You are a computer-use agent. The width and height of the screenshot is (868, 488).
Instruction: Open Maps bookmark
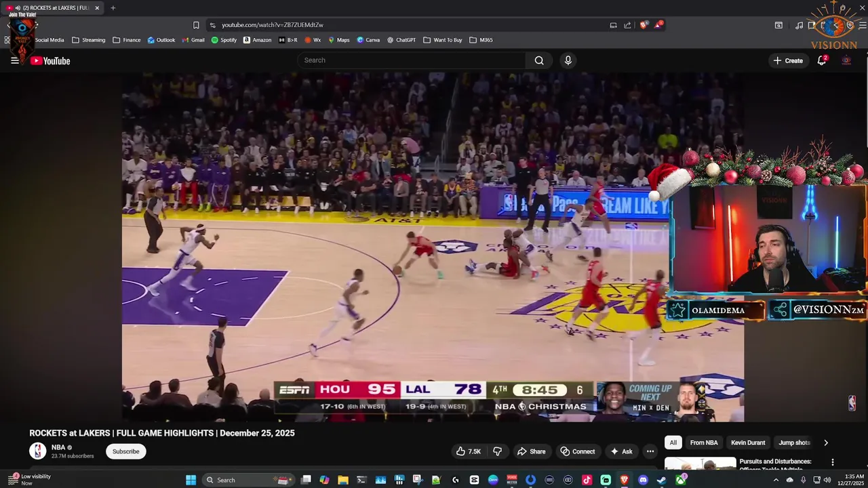[x=338, y=40]
